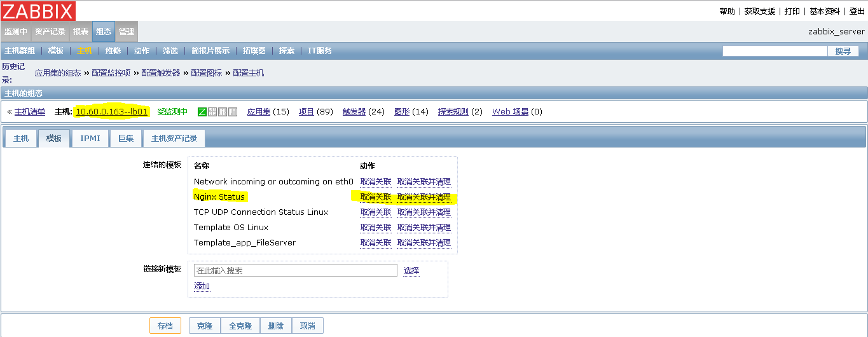Click the SNMP availability icon next to Z

coord(212,112)
